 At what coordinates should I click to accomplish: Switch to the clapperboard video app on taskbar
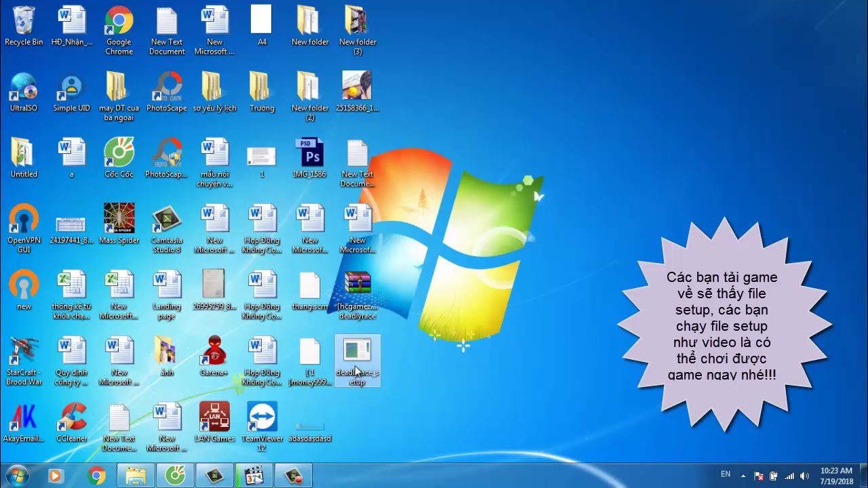(254, 476)
